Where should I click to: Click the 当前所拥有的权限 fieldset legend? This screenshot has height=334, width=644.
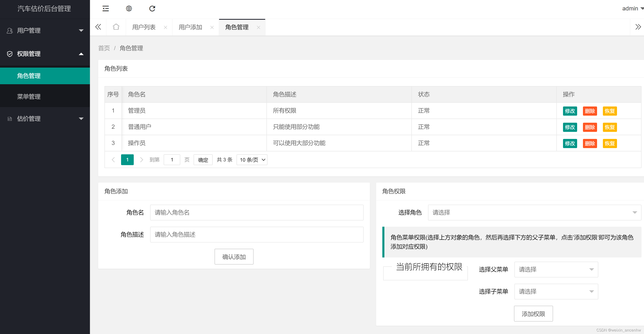[x=429, y=267]
